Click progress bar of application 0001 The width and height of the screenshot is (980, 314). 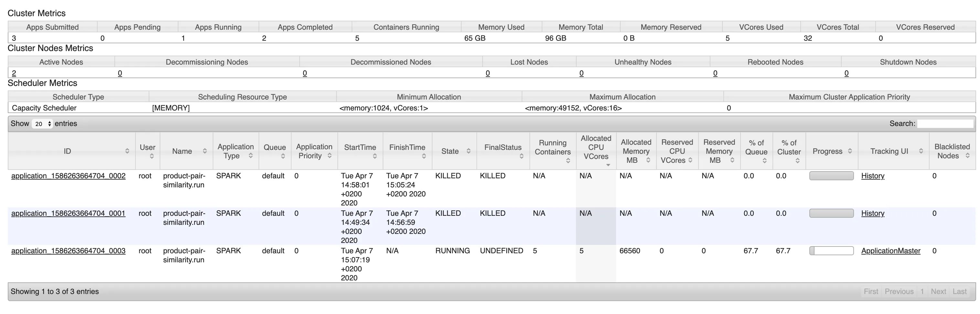(832, 213)
